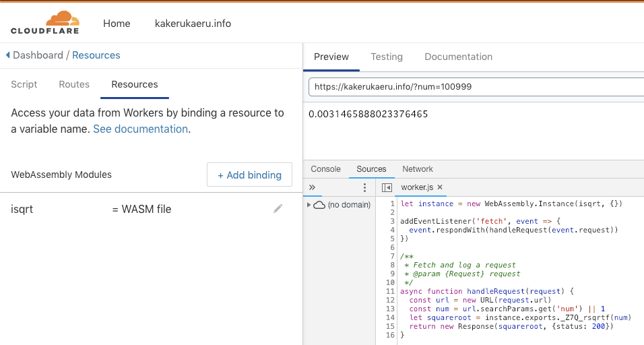The width and height of the screenshot is (644, 345).
Task: Open the See documentation link
Action: (x=141, y=129)
